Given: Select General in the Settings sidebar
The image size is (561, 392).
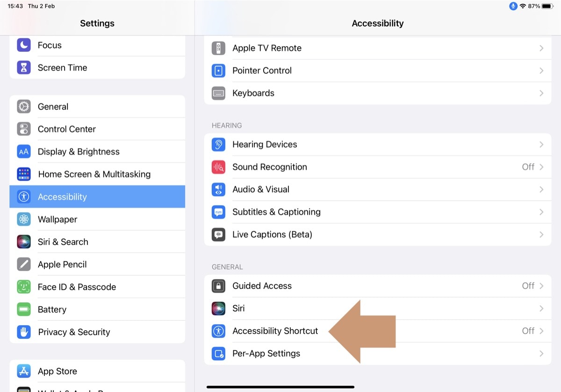Looking at the screenshot, I should 97,107.
